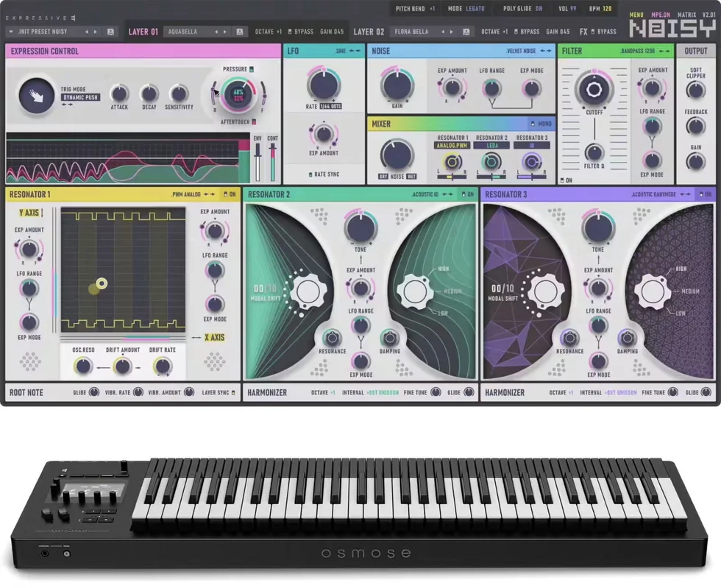
Task: Change Resonator 2 model with ACOUSTIC IO arrows
Action: pyautogui.click(x=447, y=194)
